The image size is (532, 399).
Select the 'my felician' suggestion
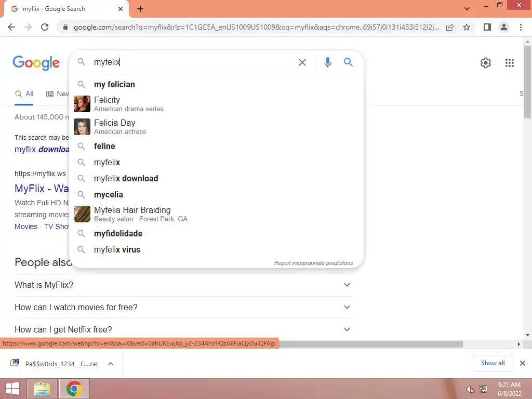pos(217,85)
